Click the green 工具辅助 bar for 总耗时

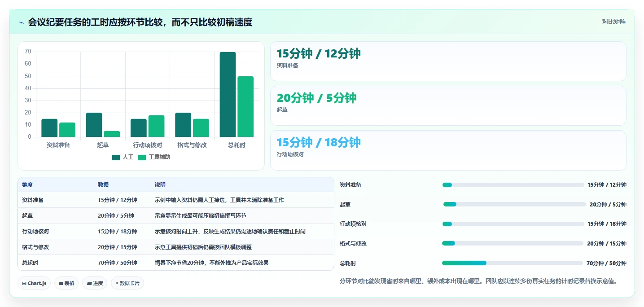pos(245,106)
